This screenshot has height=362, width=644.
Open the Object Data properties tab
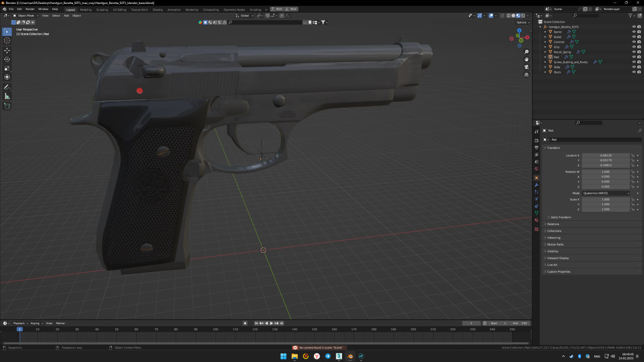(536, 213)
